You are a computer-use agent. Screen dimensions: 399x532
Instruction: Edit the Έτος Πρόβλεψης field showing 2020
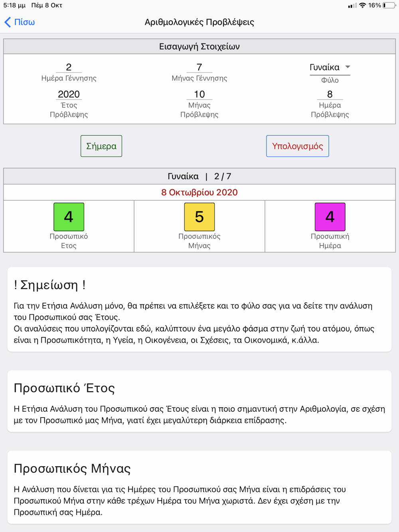click(69, 94)
